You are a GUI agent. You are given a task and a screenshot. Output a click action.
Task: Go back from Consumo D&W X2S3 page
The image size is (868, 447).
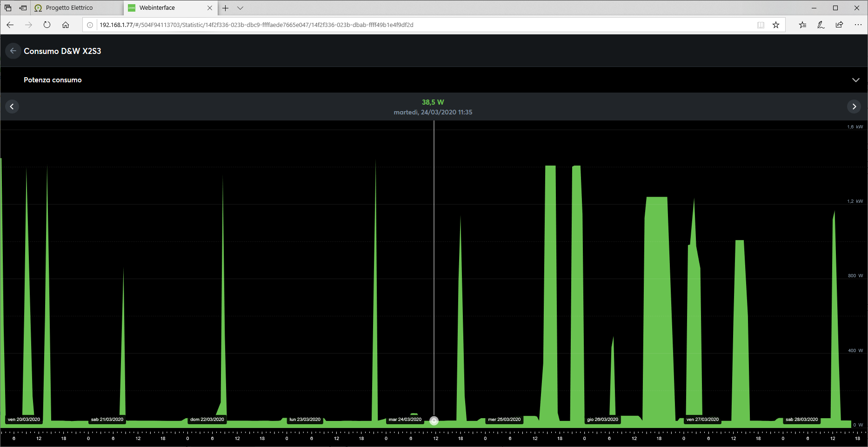(x=13, y=51)
